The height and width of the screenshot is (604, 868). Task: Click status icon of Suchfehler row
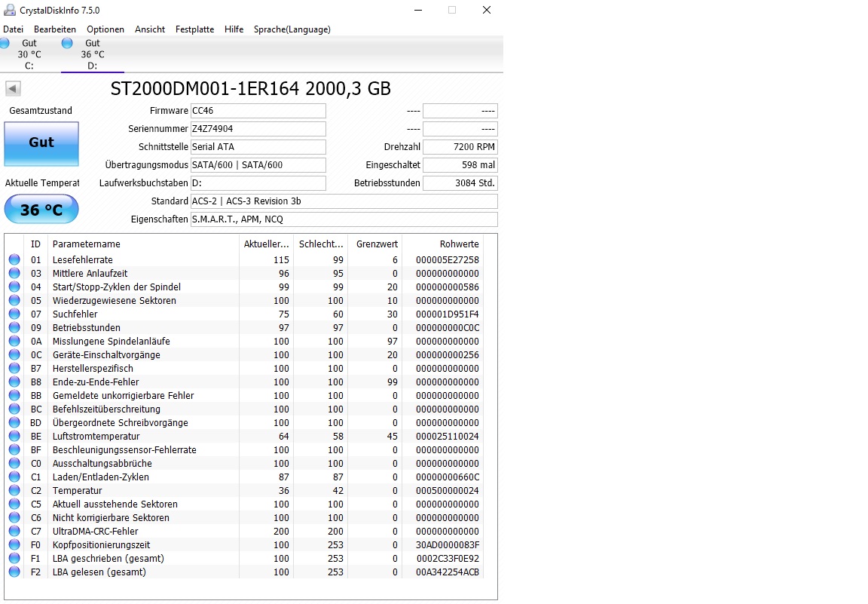tap(14, 314)
